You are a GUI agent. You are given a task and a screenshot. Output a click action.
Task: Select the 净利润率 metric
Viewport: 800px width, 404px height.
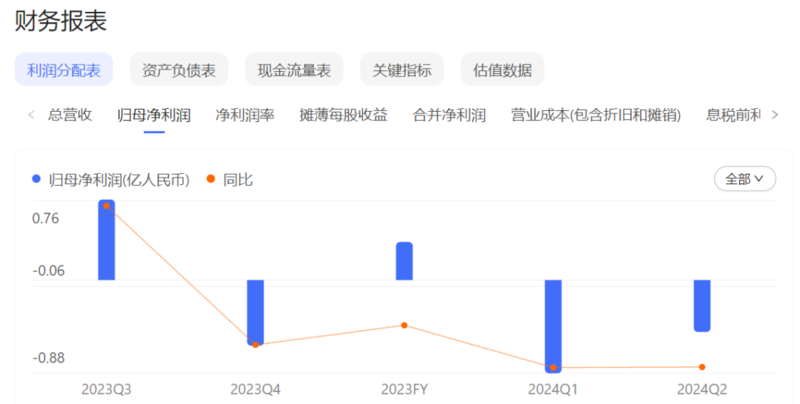pos(245,115)
